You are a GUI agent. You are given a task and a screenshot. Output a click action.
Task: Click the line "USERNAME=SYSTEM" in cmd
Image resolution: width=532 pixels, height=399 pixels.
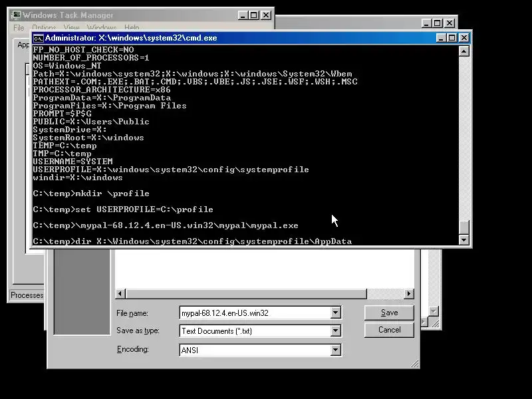coord(72,162)
